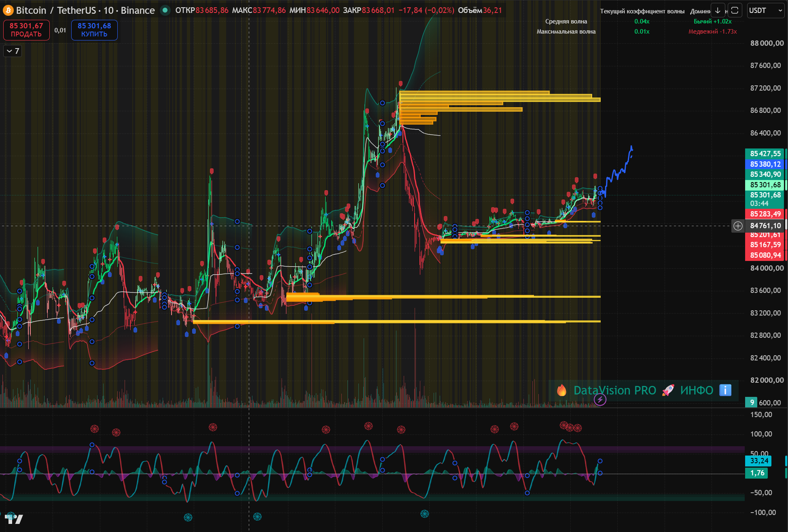Click the blue КУПИТЬ buy button
Screen dimensions: 788x532
pos(94,30)
